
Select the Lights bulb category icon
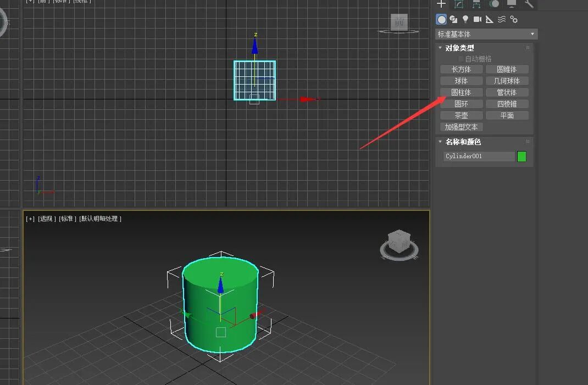465,19
